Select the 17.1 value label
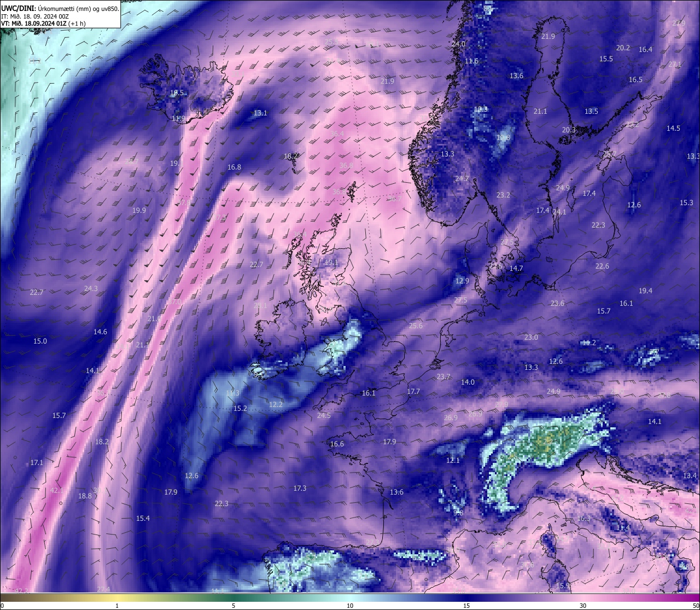This screenshot has width=700, height=610. (36, 463)
